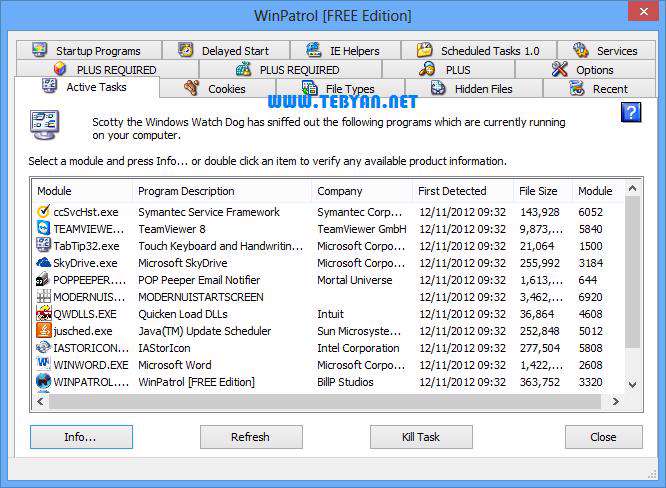
Task: Open the Delayed Start tab
Action: 226,50
